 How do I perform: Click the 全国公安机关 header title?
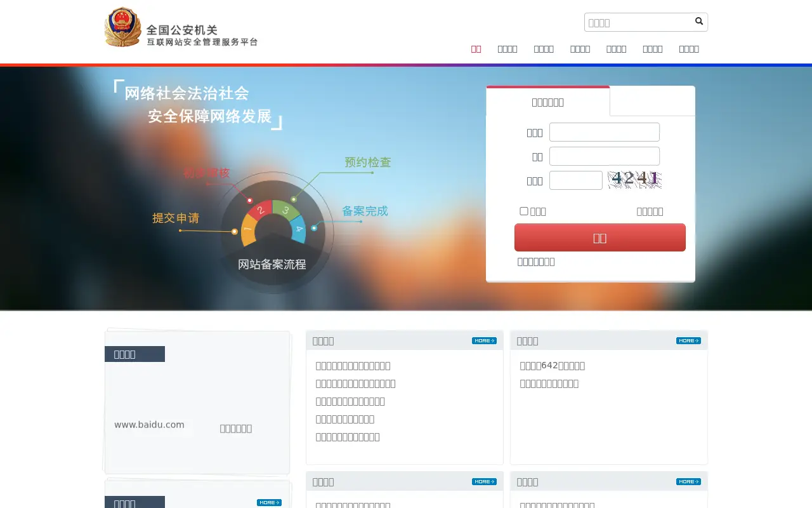[182, 30]
